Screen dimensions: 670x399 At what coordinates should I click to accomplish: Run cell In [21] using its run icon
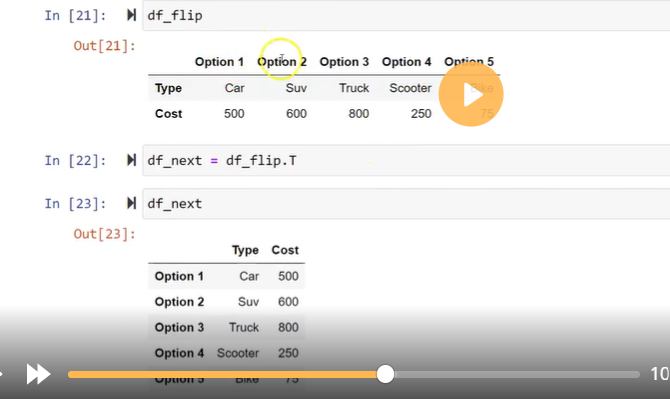click(x=131, y=15)
